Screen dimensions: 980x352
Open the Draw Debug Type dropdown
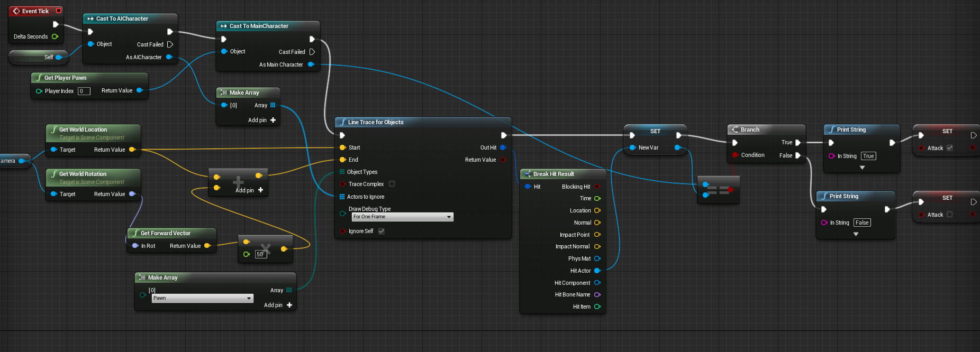pos(402,217)
